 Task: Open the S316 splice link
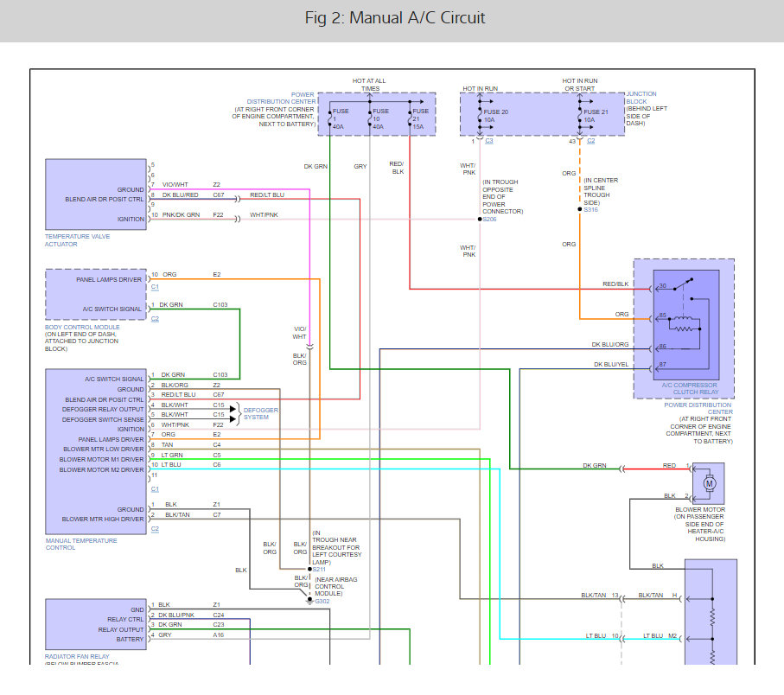591,209
